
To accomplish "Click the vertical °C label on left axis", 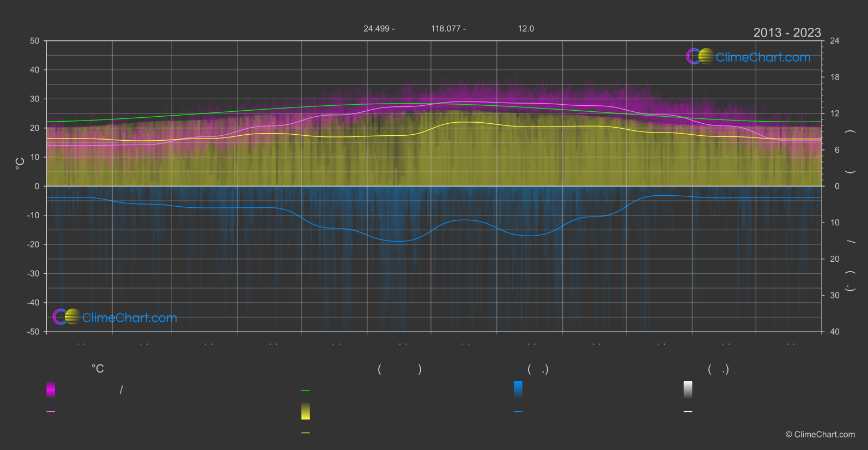I will click(20, 164).
